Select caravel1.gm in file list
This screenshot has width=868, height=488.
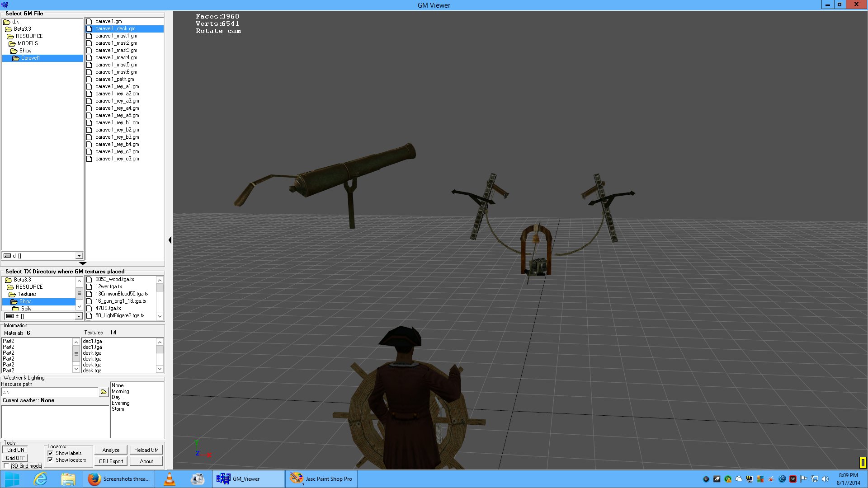[108, 22]
